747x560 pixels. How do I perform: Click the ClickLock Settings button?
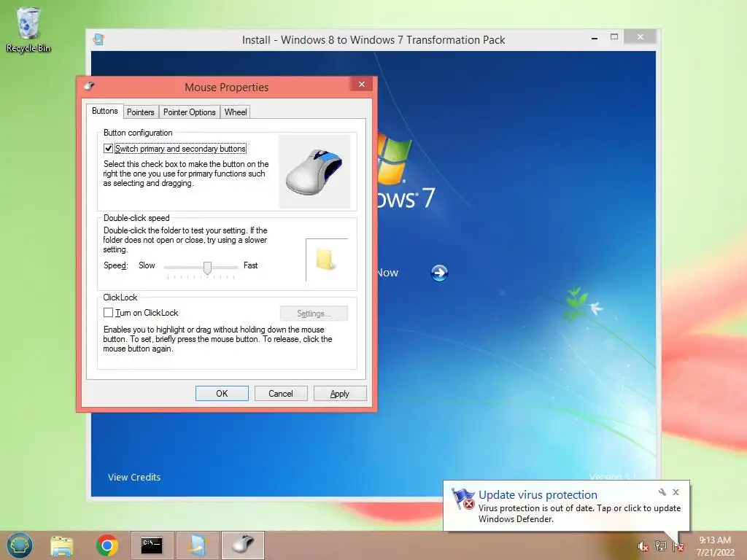pos(314,314)
